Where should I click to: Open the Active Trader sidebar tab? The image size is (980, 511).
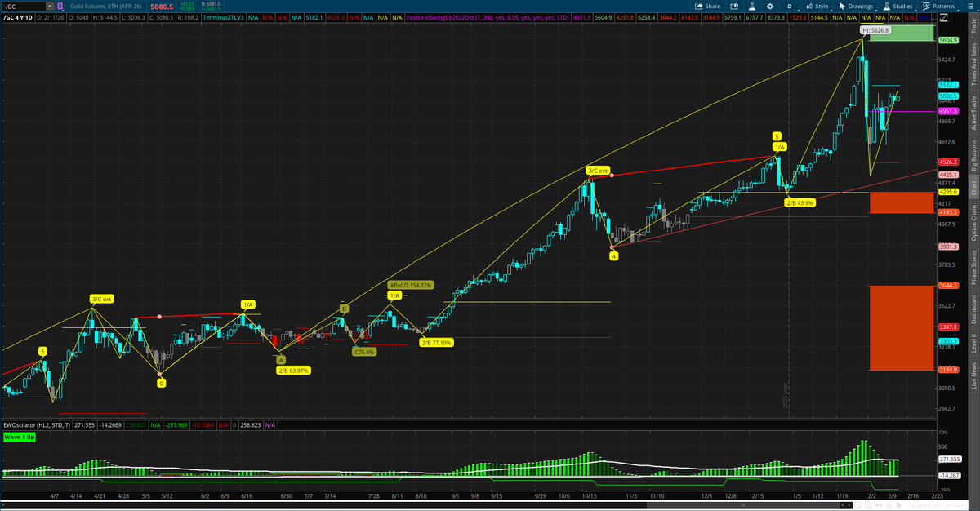(973, 112)
